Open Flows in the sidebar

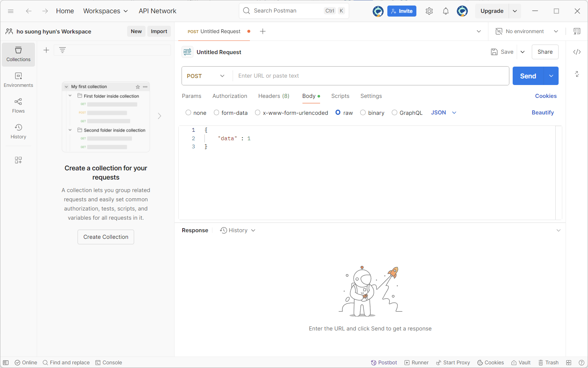18,106
